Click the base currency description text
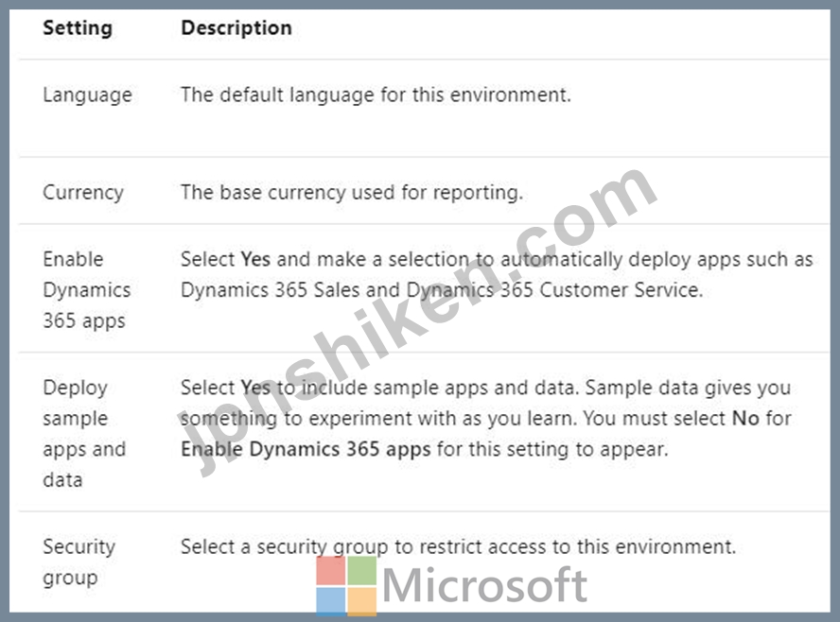 click(x=351, y=192)
